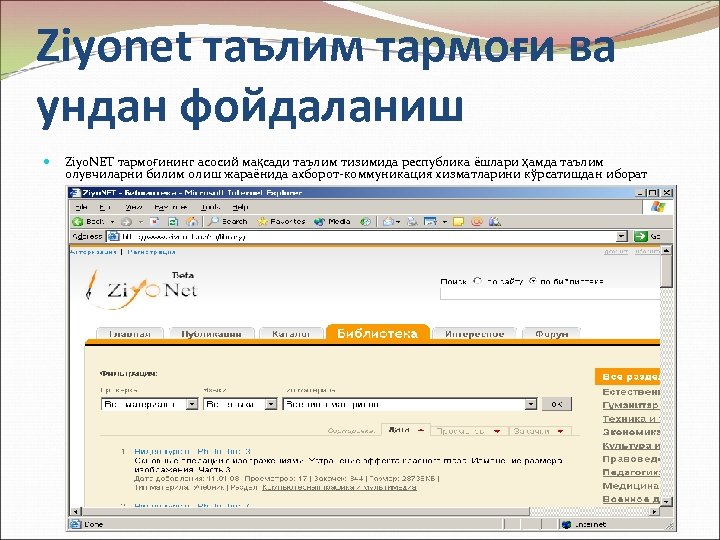The height and width of the screenshot is (540, 720).
Task: Open the Back button history dropdown arrow
Action: pyautogui.click(x=112, y=222)
